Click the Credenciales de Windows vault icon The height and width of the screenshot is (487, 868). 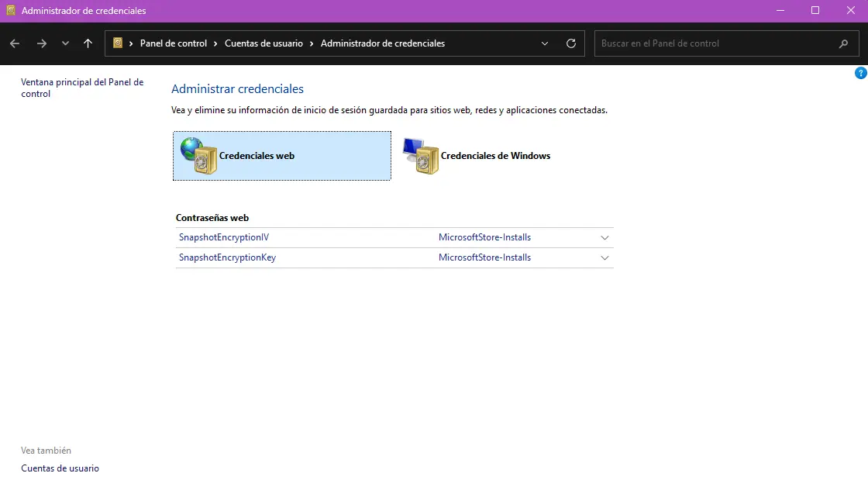click(421, 156)
